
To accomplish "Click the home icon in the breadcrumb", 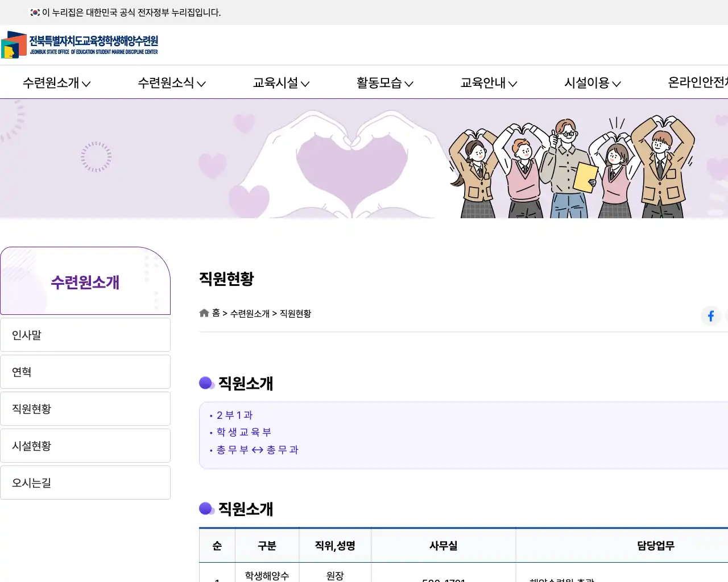I will [x=204, y=313].
